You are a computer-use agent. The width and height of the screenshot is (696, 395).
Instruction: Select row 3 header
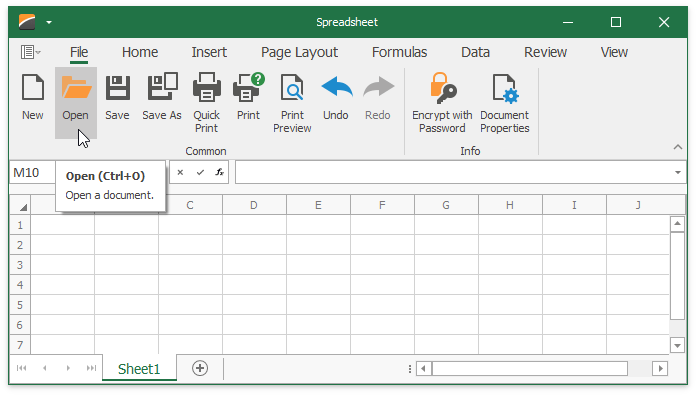(x=20, y=265)
